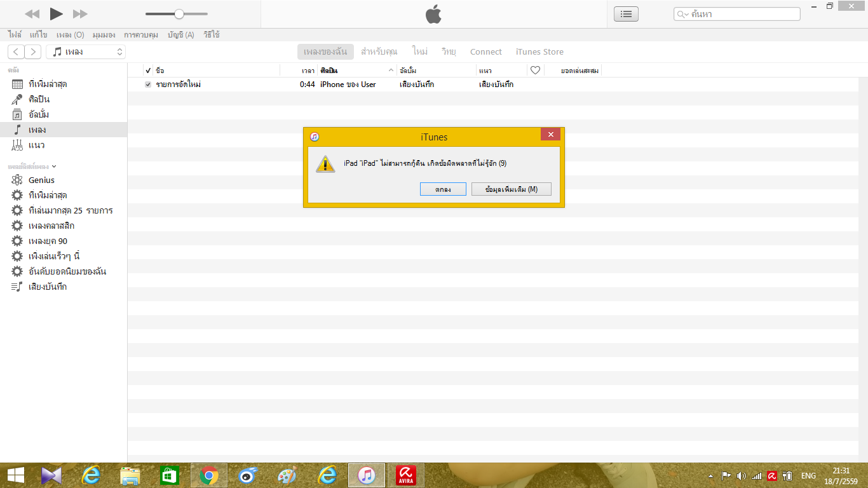Switch to the เพลงของฉัน tab
868x488 pixels.
tap(325, 52)
